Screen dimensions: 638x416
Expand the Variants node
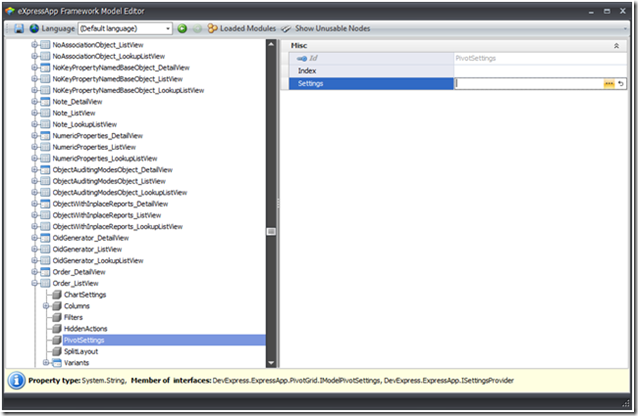coord(46,362)
